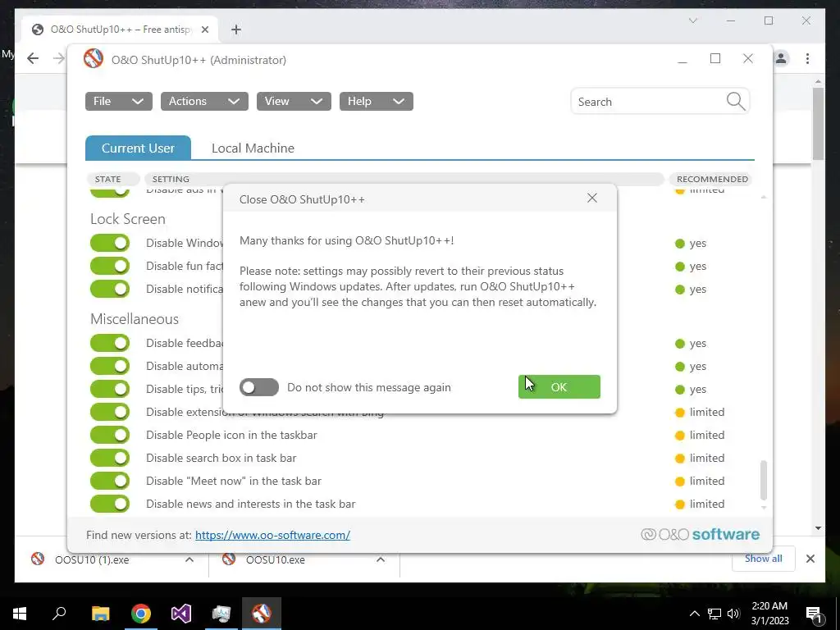Click the 'Lock Screen' section heading
This screenshot has width=840, height=630.
(x=127, y=218)
